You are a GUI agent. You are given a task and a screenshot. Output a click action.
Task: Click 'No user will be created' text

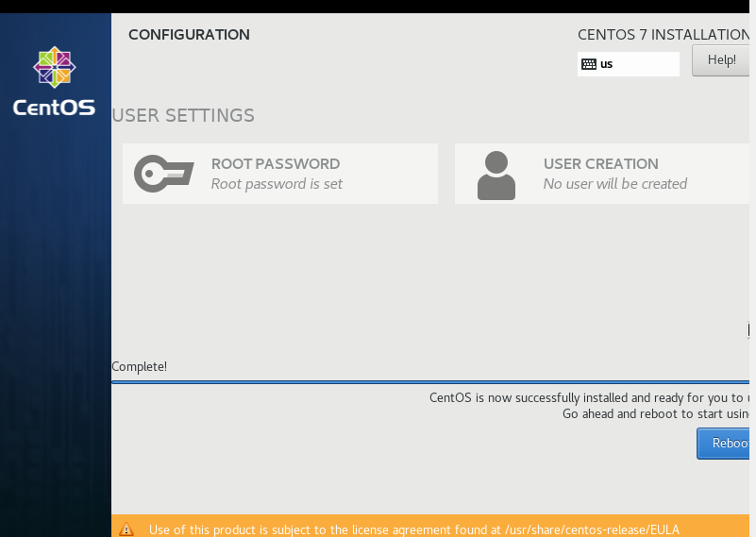point(615,184)
